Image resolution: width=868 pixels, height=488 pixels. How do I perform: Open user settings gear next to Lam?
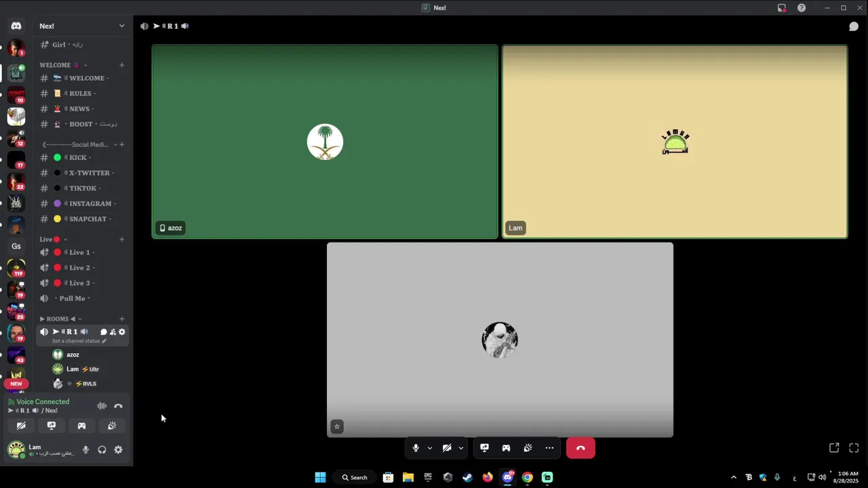[118, 449]
